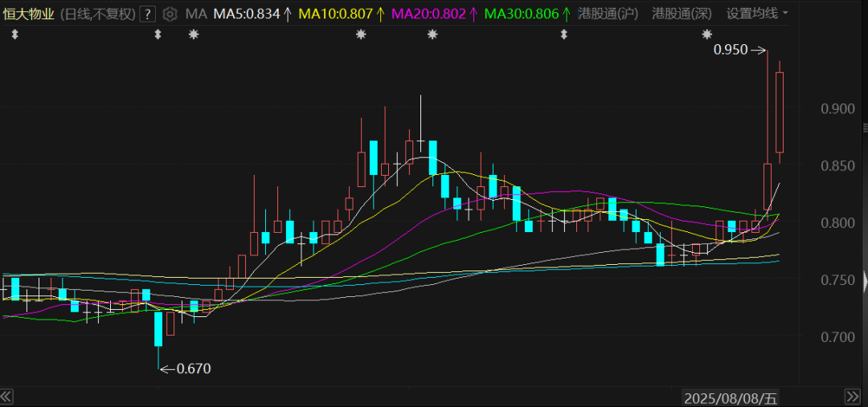Toggle the white MA5:0.834 average line
Screen dimensions: 868x407
point(252,14)
